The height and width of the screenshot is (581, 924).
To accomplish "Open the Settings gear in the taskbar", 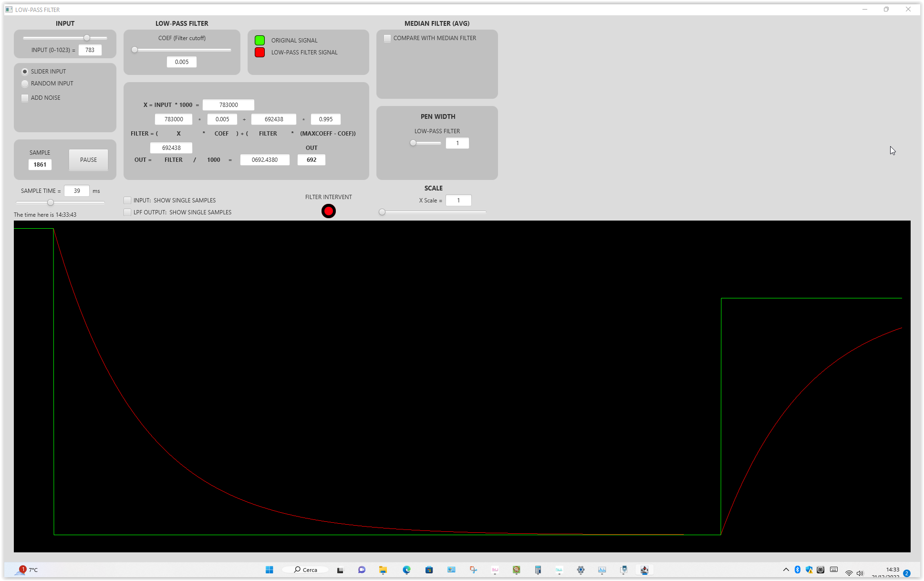I will point(581,570).
